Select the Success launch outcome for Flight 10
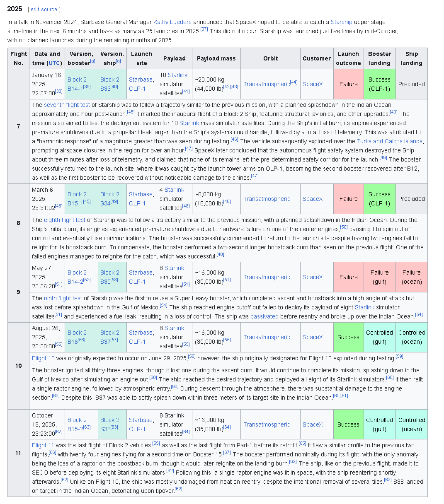Image resolution: width=444 pixels, height=504 pixels. click(348, 337)
